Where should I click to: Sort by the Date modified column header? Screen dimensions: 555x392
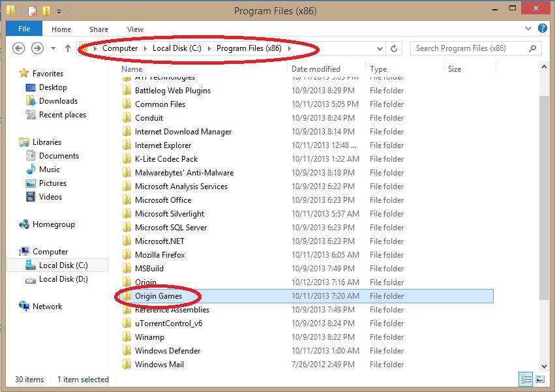(x=316, y=68)
